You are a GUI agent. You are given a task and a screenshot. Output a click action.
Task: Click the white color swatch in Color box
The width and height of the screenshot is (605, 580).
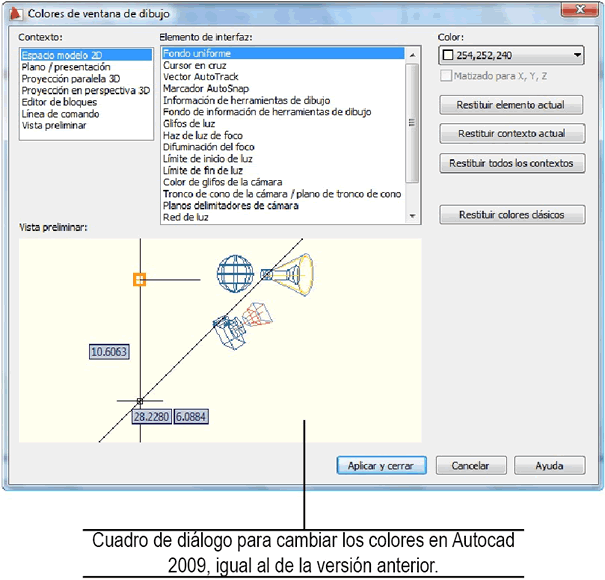[x=447, y=56]
